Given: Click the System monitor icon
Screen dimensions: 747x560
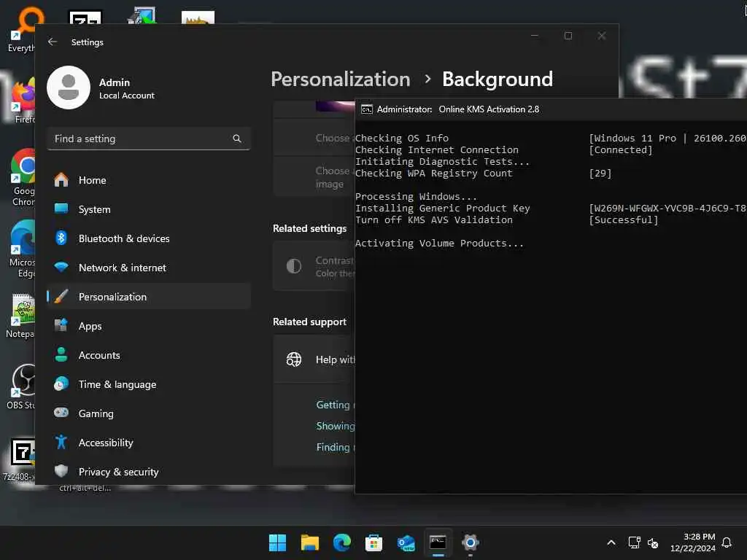Looking at the screenshot, I should 61,209.
